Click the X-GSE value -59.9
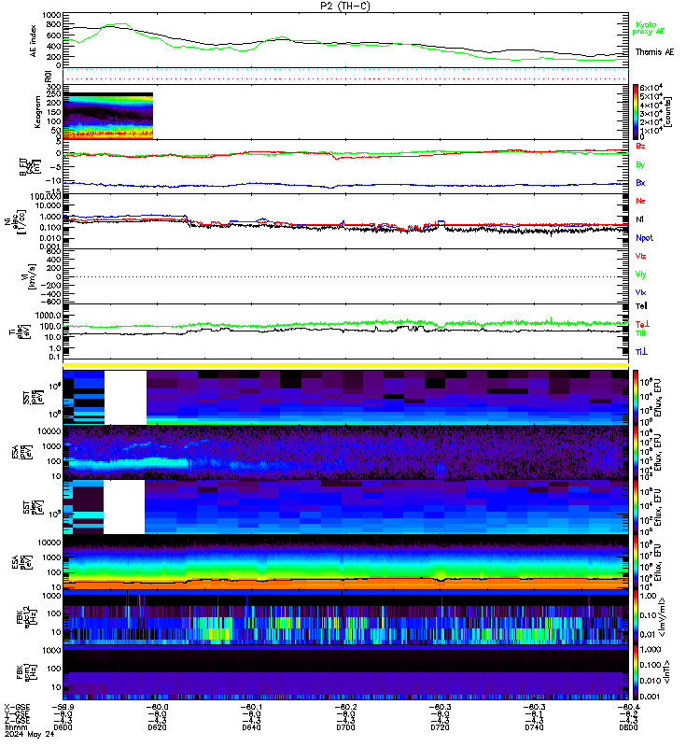Viewport: 700px width, 747px height. tap(63, 707)
